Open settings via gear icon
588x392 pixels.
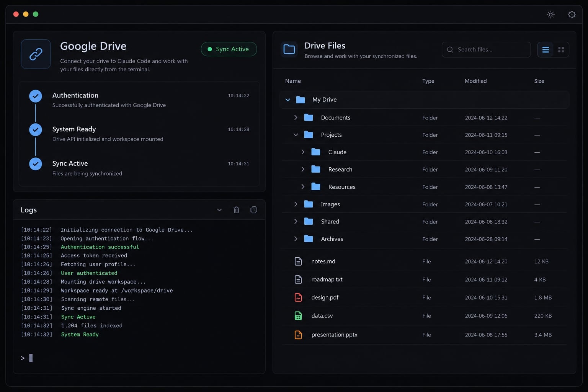[572, 15]
